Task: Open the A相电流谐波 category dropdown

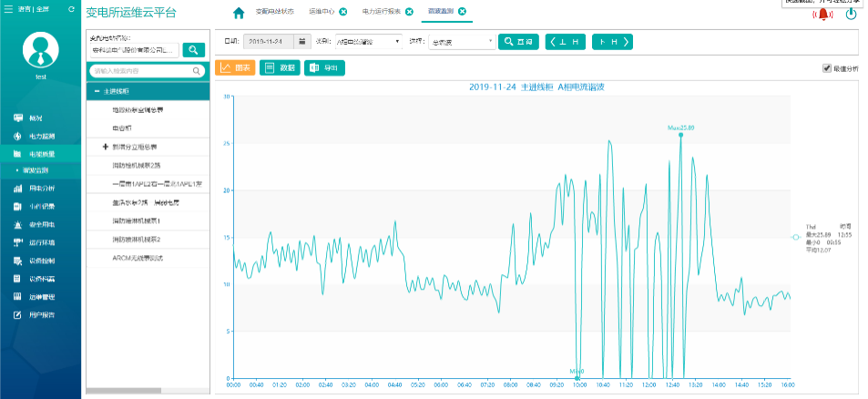Action: 368,42
